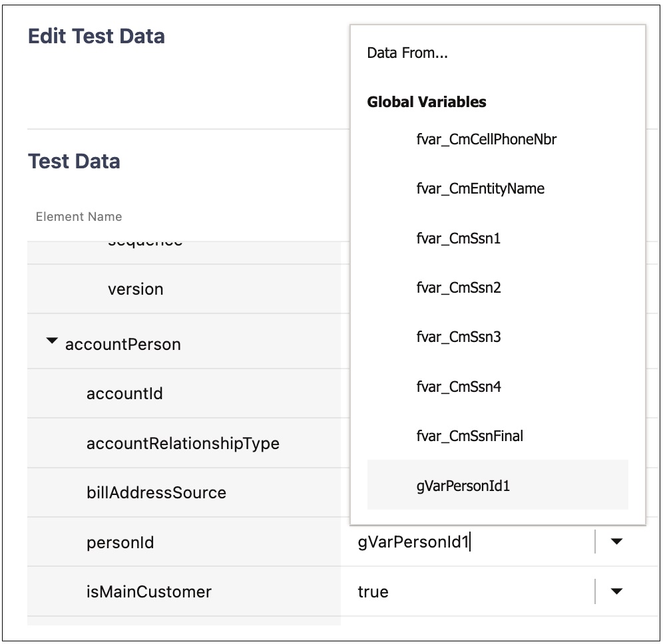This screenshot has height=644, width=663.
Task: Select gVarPersonId1 from the dropdown list
Action: coord(463,486)
